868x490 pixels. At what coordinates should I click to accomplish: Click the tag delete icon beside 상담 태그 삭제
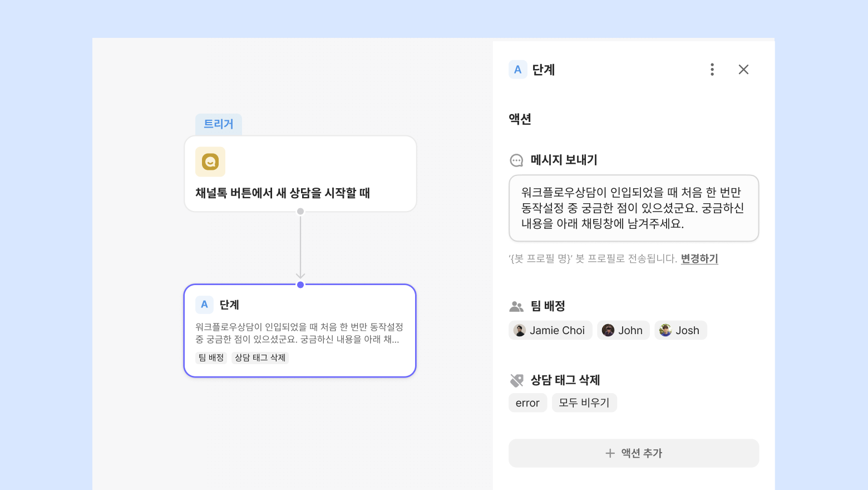tap(516, 380)
